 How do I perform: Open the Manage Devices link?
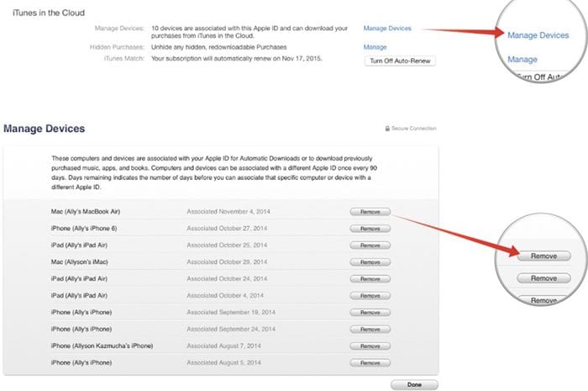pyautogui.click(x=387, y=28)
